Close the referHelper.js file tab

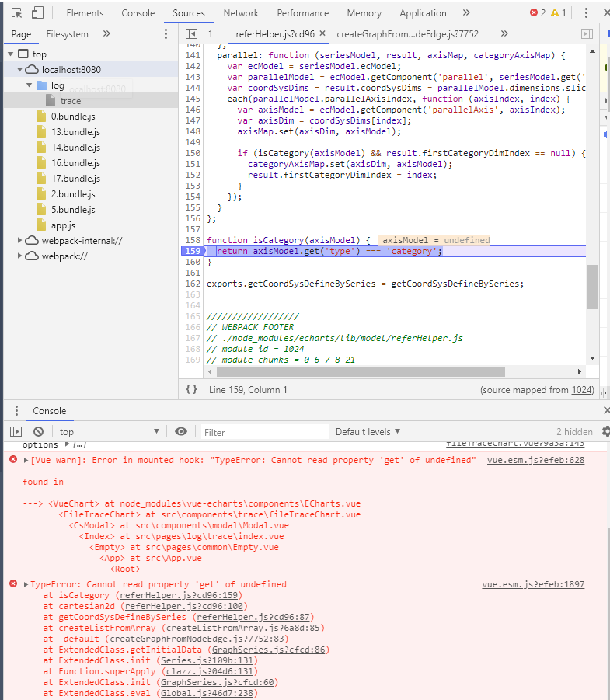click(322, 34)
